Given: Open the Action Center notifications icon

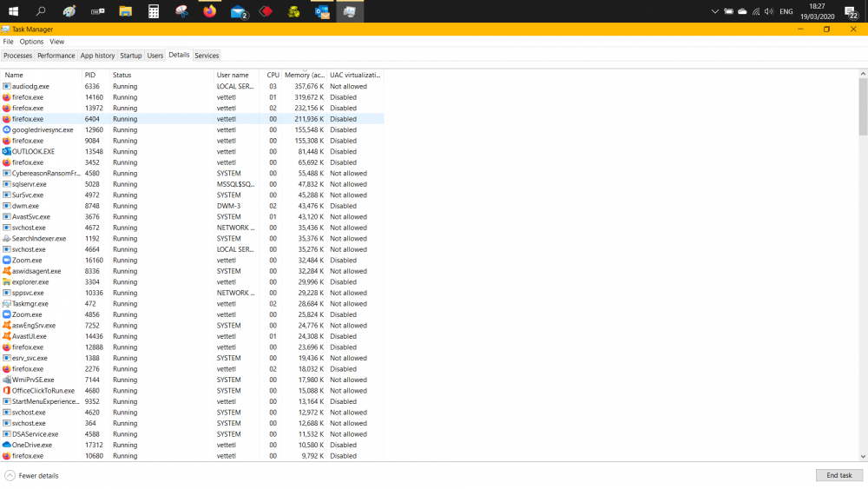Looking at the screenshot, I should [x=852, y=11].
